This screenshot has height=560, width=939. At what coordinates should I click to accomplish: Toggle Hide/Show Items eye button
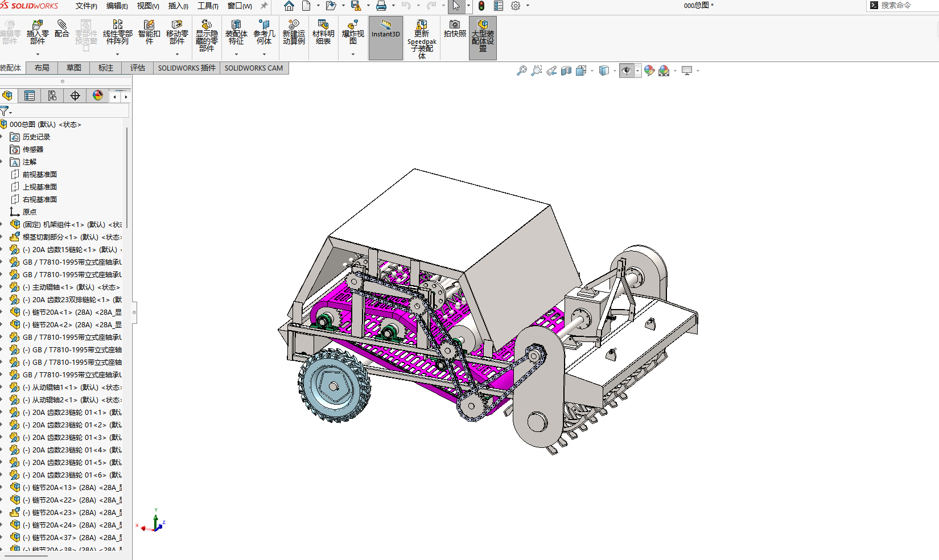pyautogui.click(x=627, y=71)
